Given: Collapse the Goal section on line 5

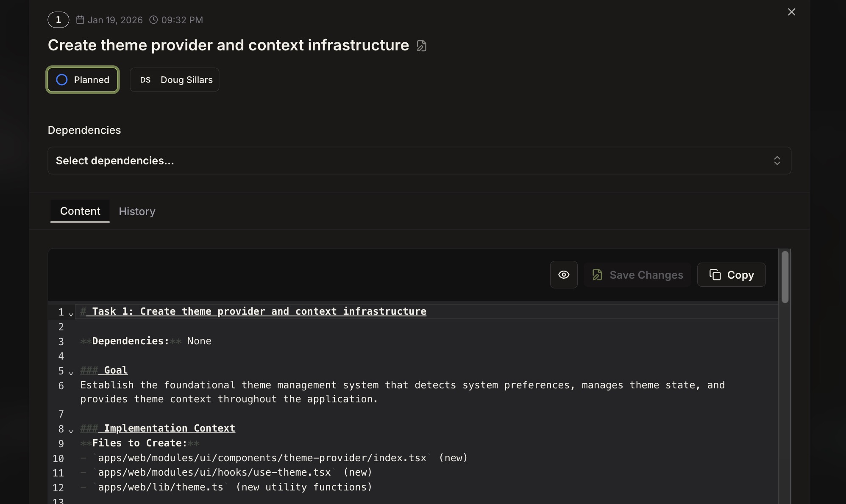Looking at the screenshot, I should pos(71,372).
